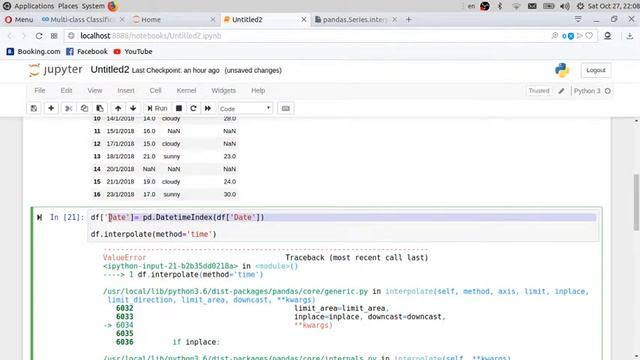640x360 pixels.
Task: Open the File menu
Action: [x=40, y=91]
